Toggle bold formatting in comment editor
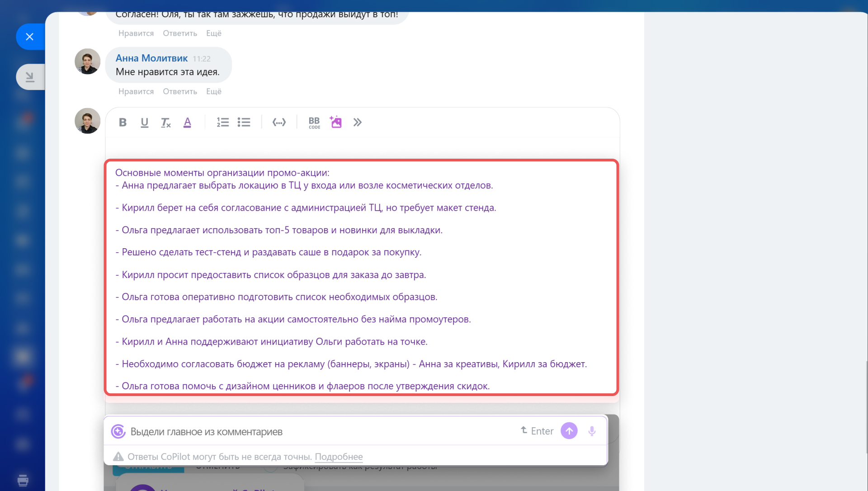This screenshot has width=868, height=491. (x=123, y=122)
